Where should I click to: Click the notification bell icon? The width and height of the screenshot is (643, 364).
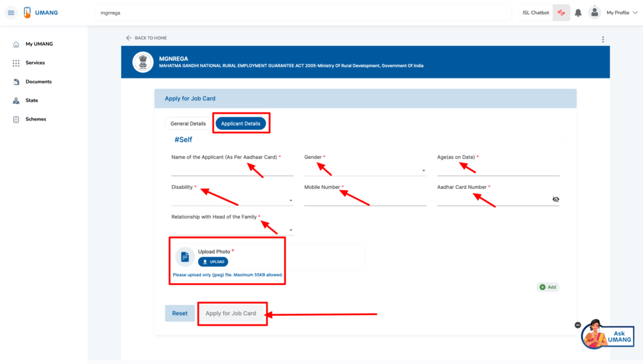click(x=578, y=13)
